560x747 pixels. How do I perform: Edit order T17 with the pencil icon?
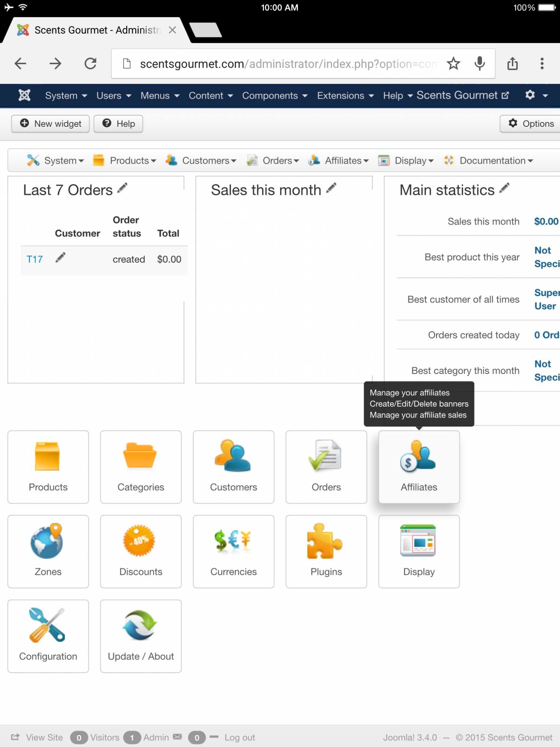(60, 257)
